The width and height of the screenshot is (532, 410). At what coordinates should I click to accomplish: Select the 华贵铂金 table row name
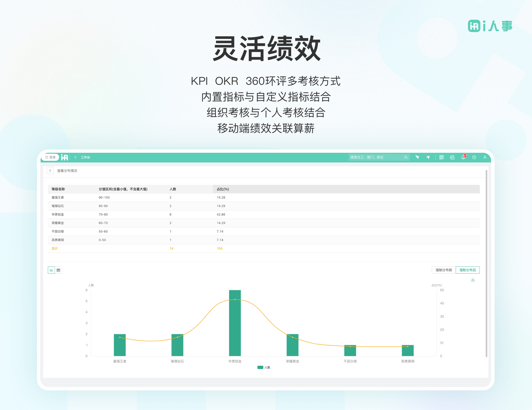[58, 214]
